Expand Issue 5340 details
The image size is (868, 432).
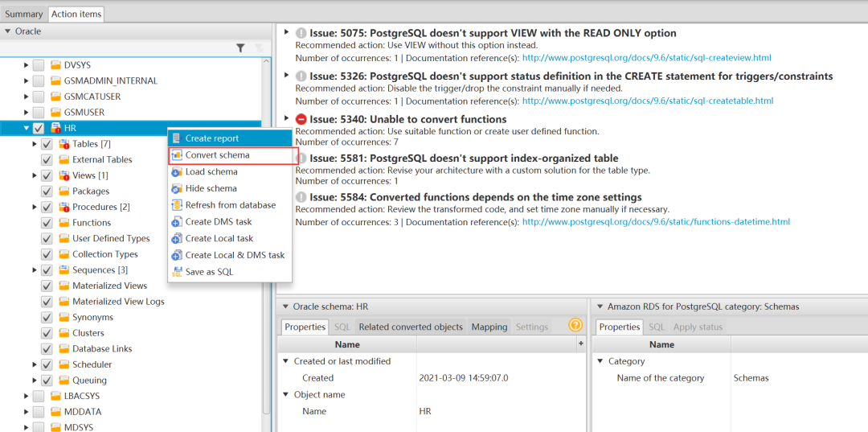[x=286, y=118]
